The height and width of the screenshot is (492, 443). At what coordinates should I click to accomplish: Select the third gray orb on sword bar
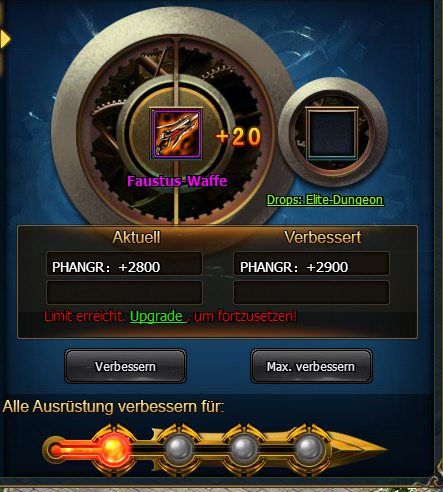[x=244, y=448]
